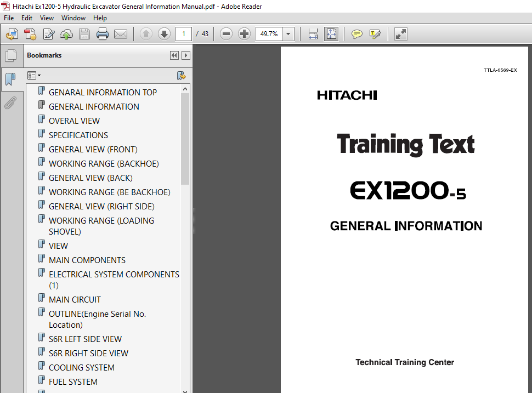532x393 pixels.
Task: Open the bookmarks options menu dropdown
Action: pyautogui.click(x=34, y=76)
